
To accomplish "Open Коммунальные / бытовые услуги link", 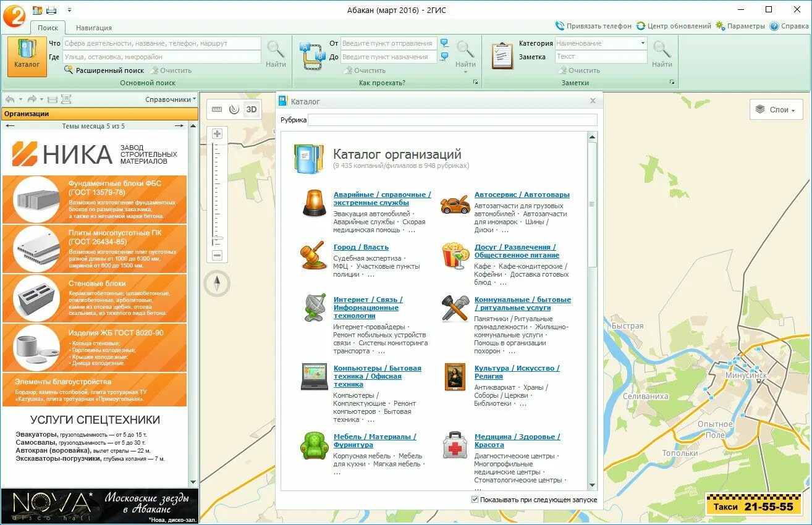I will pyautogui.click(x=522, y=303).
